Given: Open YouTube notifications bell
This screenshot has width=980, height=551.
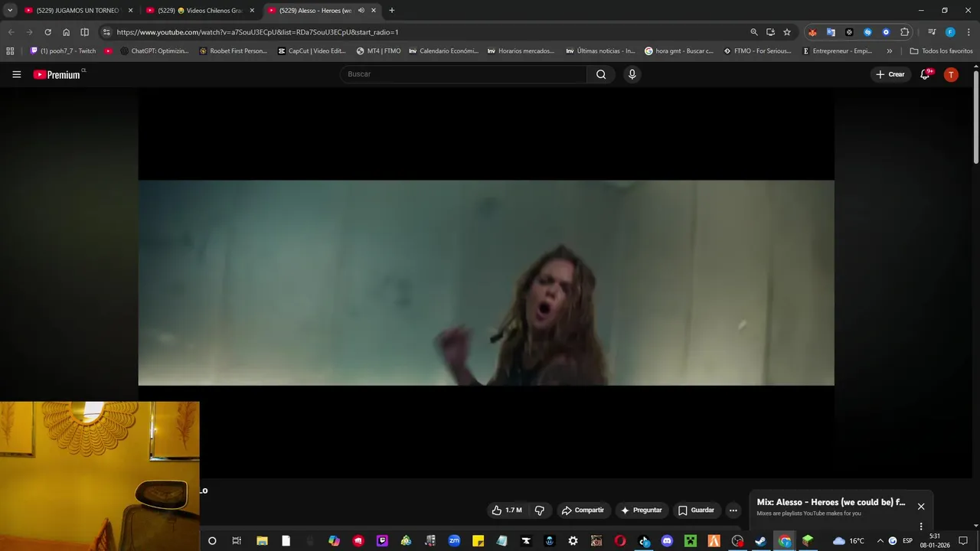Looking at the screenshot, I should 925,74.
